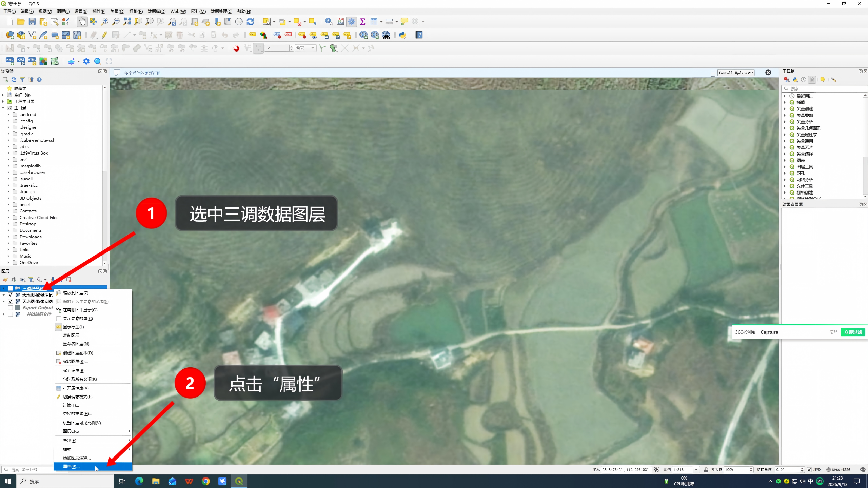Open the Python console icon
The height and width of the screenshot is (488, 868).
point(402,35)
